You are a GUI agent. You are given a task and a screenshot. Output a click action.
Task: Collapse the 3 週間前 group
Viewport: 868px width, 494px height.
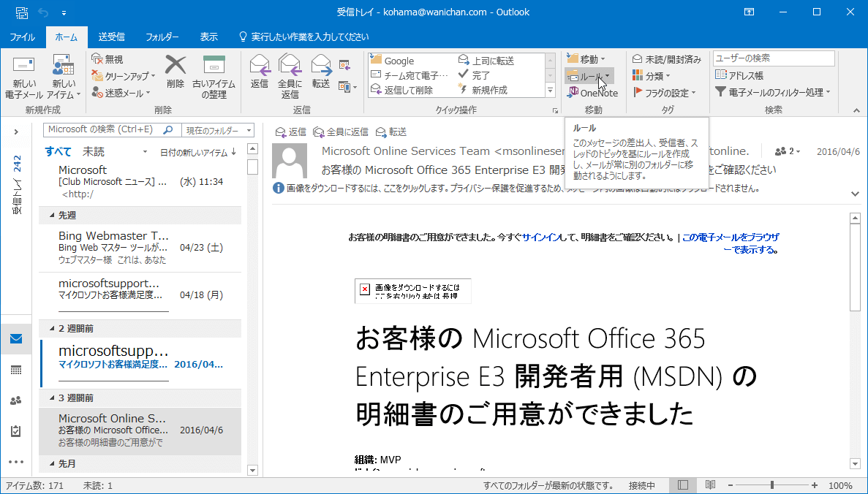(x=52, y=398)
